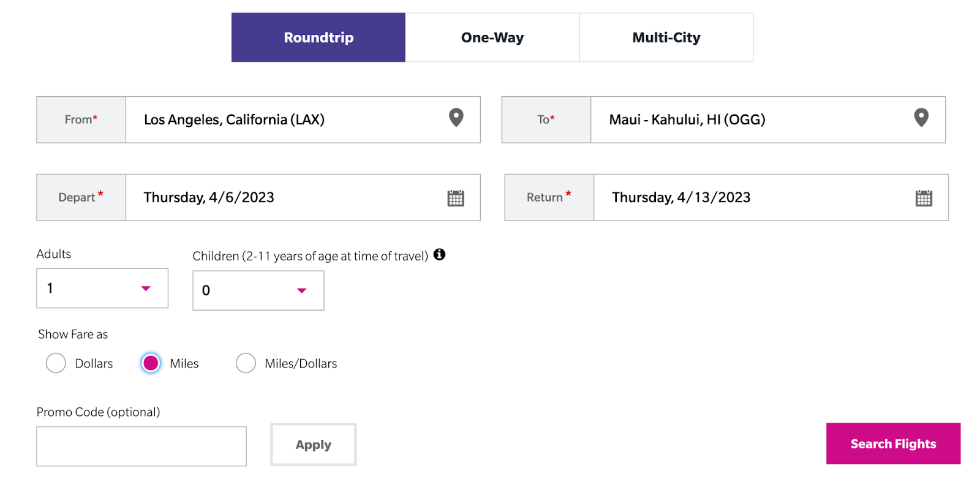Expand the Adults count dropdown

tap(102, 288)
